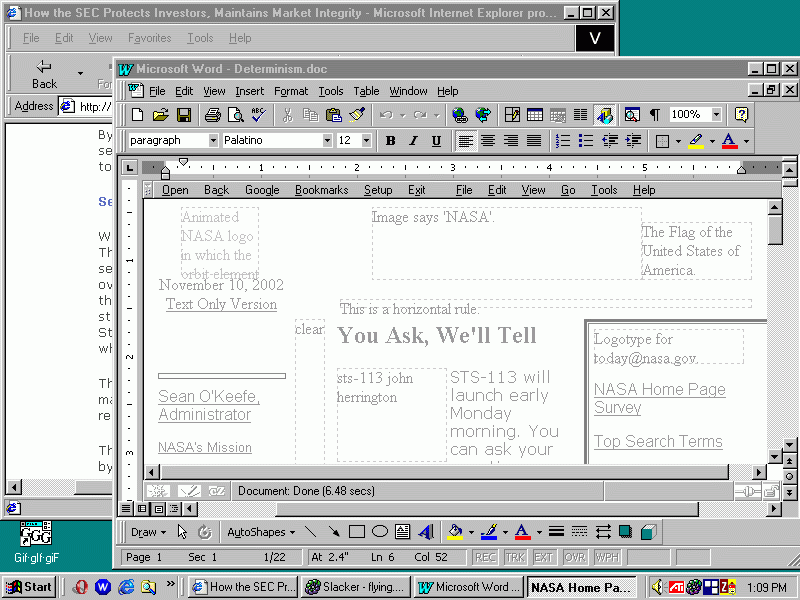Apply bulleted list formatting
800x600 pixels.
pyautogui.click(x=586, y=140)
